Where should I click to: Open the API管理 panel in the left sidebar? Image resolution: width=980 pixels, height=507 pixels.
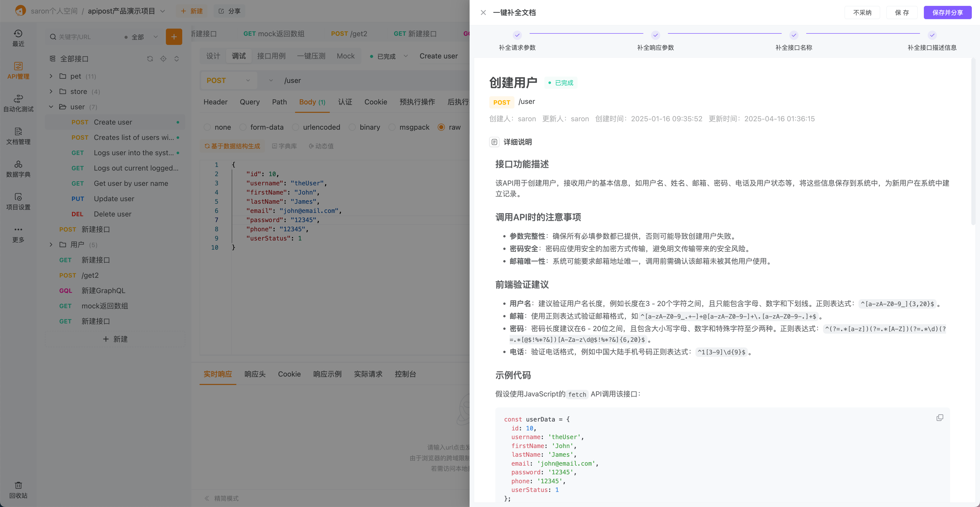click(18, 70)
